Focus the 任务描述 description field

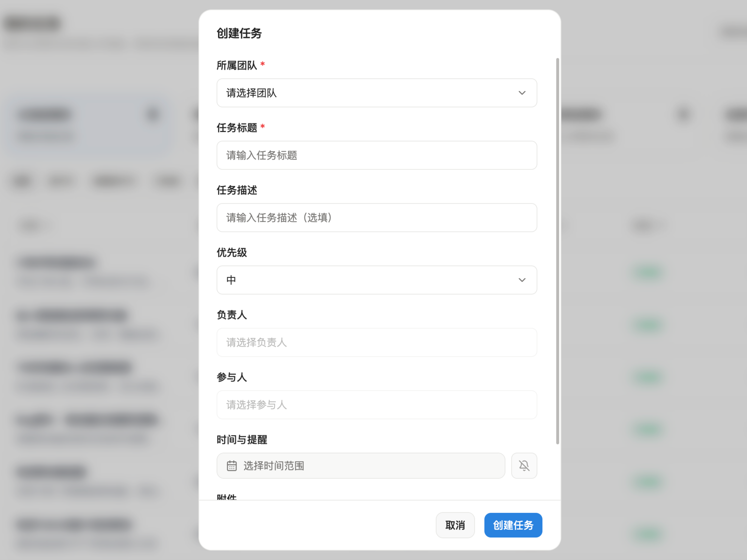[x=376, y=218]
